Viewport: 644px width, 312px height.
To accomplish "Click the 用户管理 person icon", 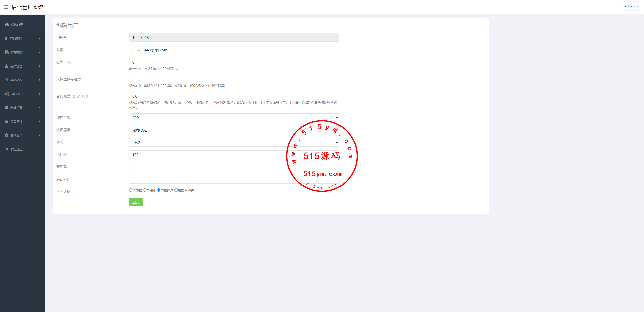I will (6, 66).
